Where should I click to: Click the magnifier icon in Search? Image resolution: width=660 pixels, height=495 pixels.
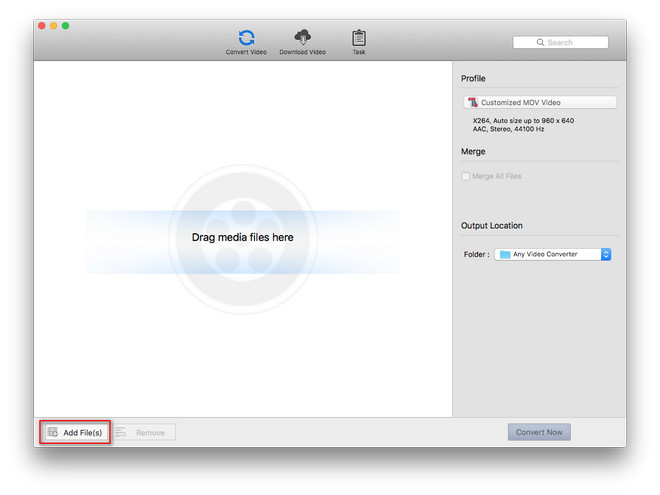point(540,43)
